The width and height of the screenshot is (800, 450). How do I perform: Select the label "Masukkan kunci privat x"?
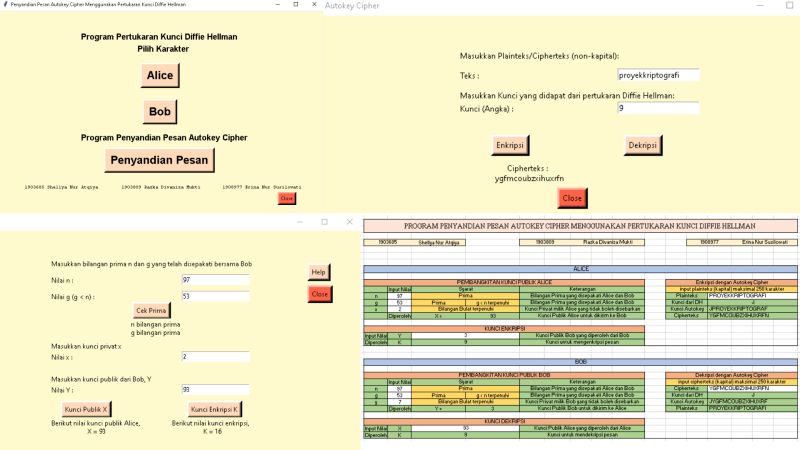[86, 346]
